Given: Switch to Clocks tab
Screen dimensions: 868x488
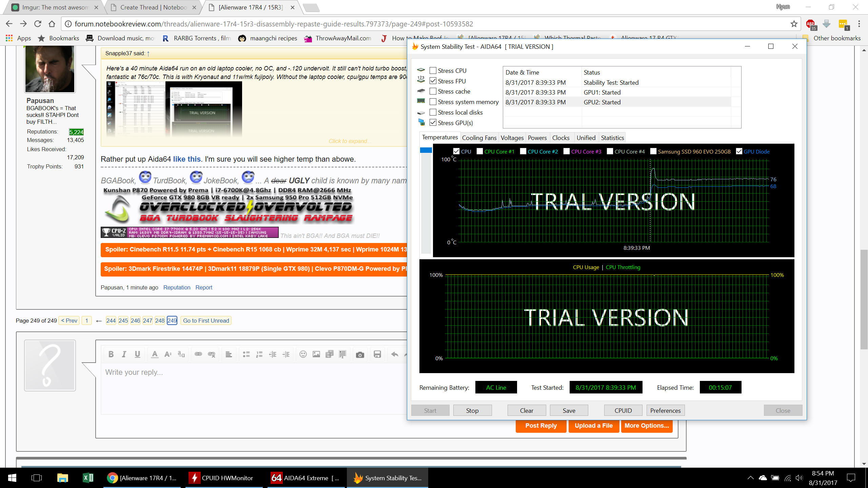Looking at the screenshot, I should (561, 138).
